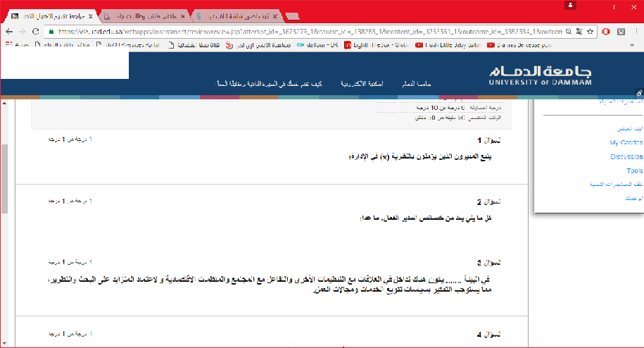
Task: Click the URL address field
Action: 310,32
